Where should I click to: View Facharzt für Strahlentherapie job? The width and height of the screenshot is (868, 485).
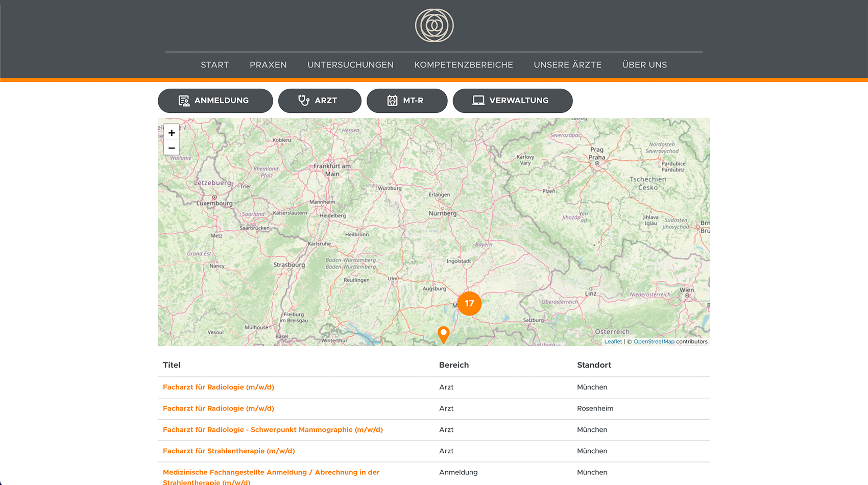pos(229,451)
